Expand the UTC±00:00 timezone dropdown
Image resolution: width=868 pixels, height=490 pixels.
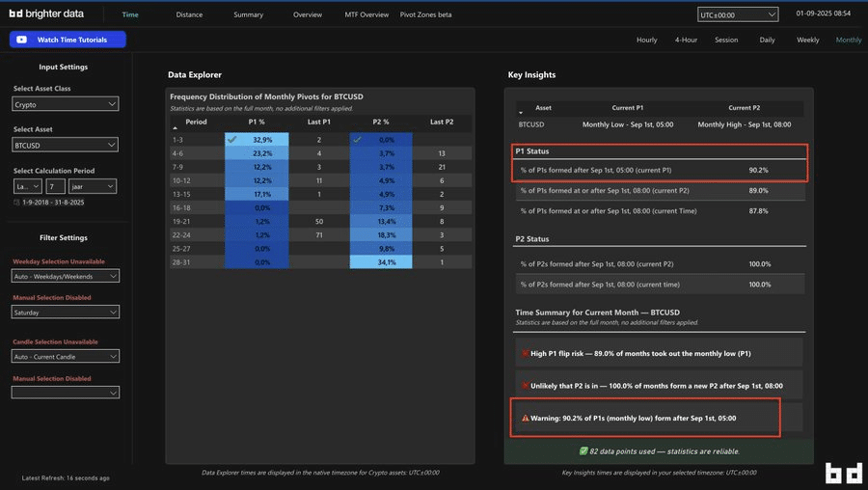pos(738,14)
